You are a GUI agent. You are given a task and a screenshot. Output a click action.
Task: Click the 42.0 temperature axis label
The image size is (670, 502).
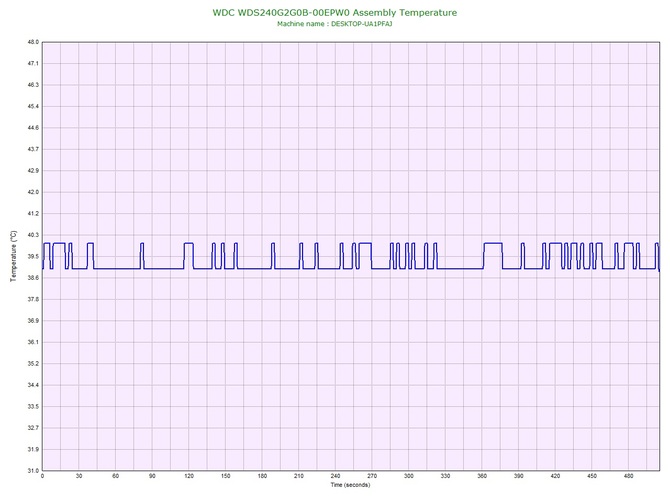(33, 192)
